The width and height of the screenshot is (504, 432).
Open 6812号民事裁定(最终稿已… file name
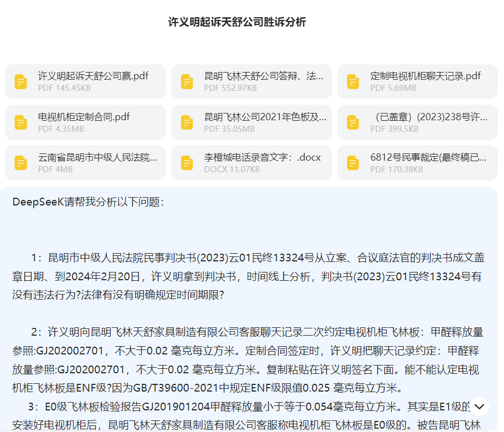point(428,157)
